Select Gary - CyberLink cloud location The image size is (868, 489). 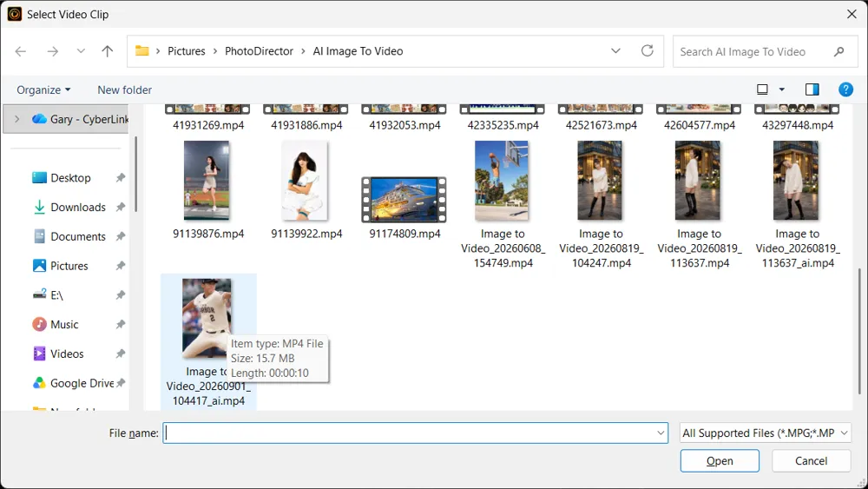coord(80,118)
